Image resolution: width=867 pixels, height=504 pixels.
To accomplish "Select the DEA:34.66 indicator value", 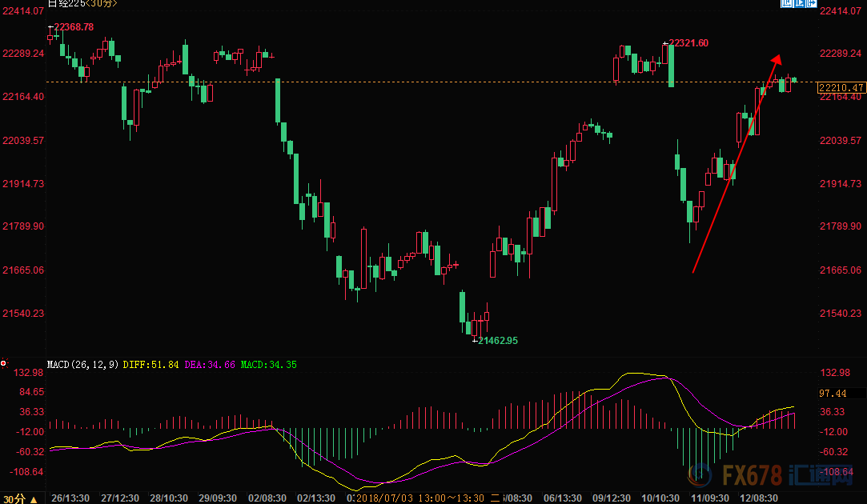I will (211, 365).
